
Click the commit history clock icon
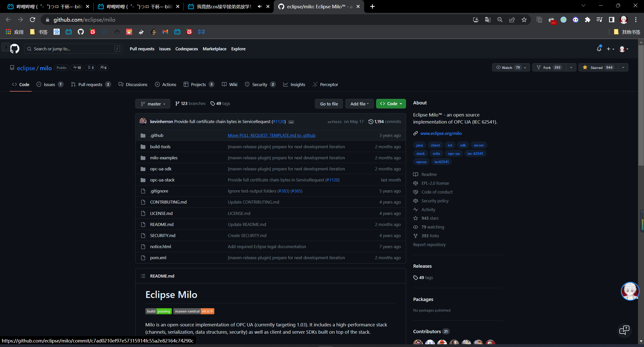pos(371,122)
